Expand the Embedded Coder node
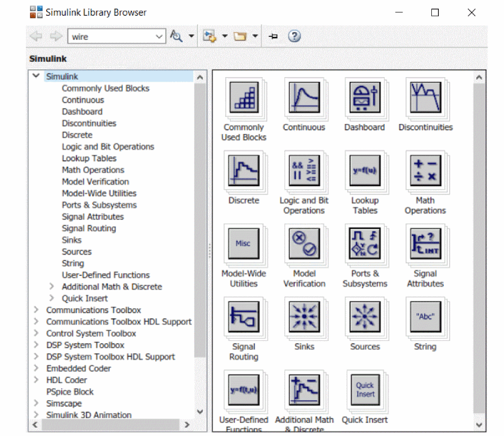 pos(36,368)
